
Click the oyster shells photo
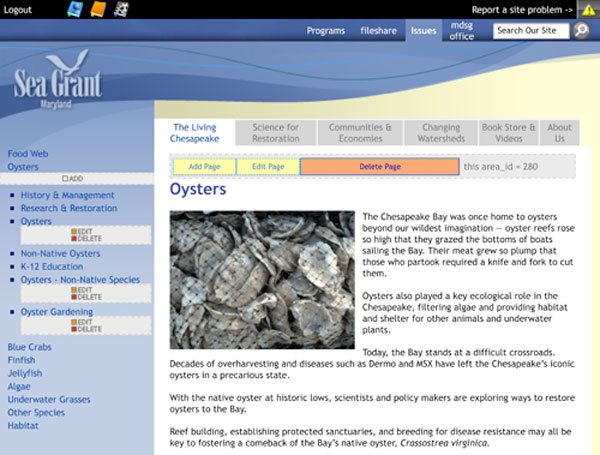point(262,278)
